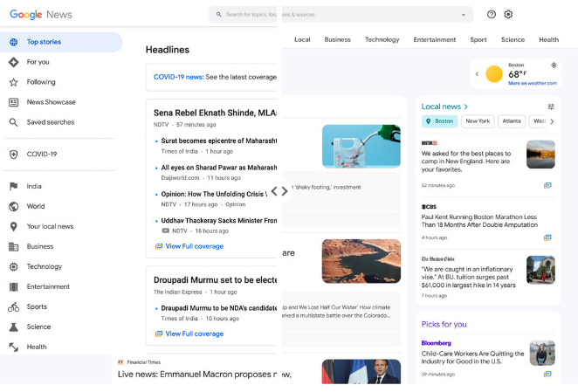The image size is (578, 392).
Task: Open the Local tab
Action: 302,40
